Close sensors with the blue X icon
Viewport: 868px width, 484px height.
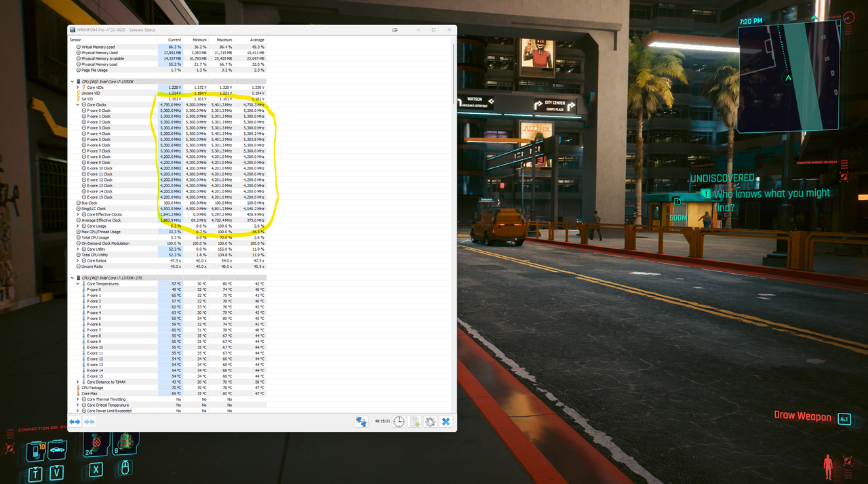pyautogui.click(x=446, y=422)
